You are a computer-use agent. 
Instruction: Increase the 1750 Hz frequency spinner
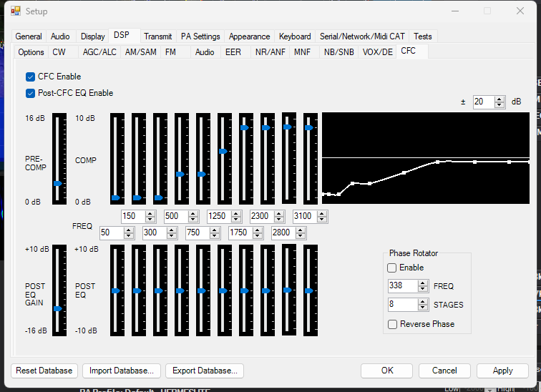(x=258, y=230)
